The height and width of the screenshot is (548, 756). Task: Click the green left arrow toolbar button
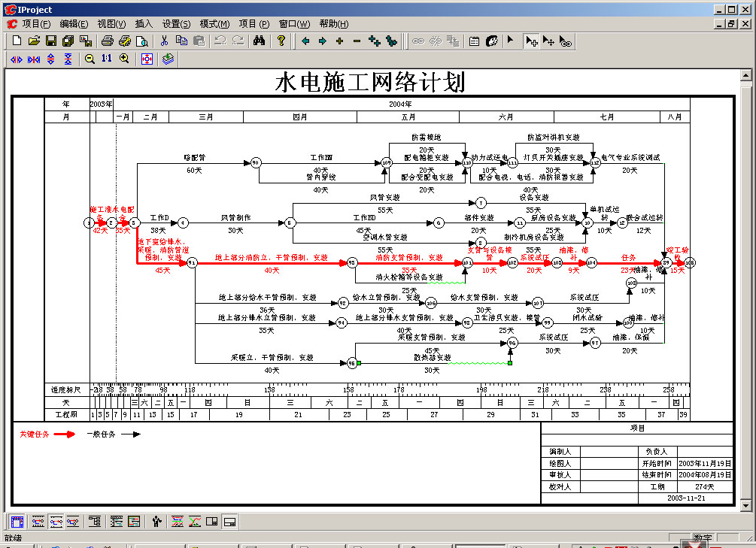305,41
